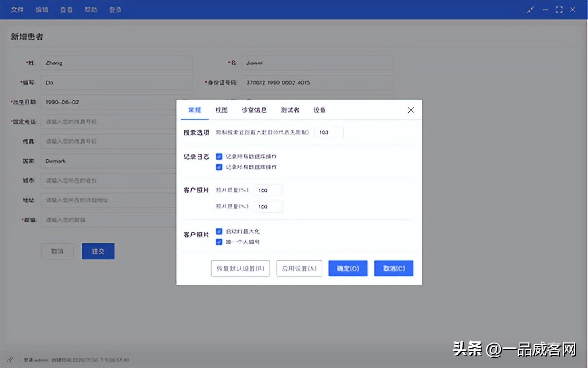Viewport: 588px width, 368px height.
Task: Confirm with the 确定(O) button
Action: (348, 269)
